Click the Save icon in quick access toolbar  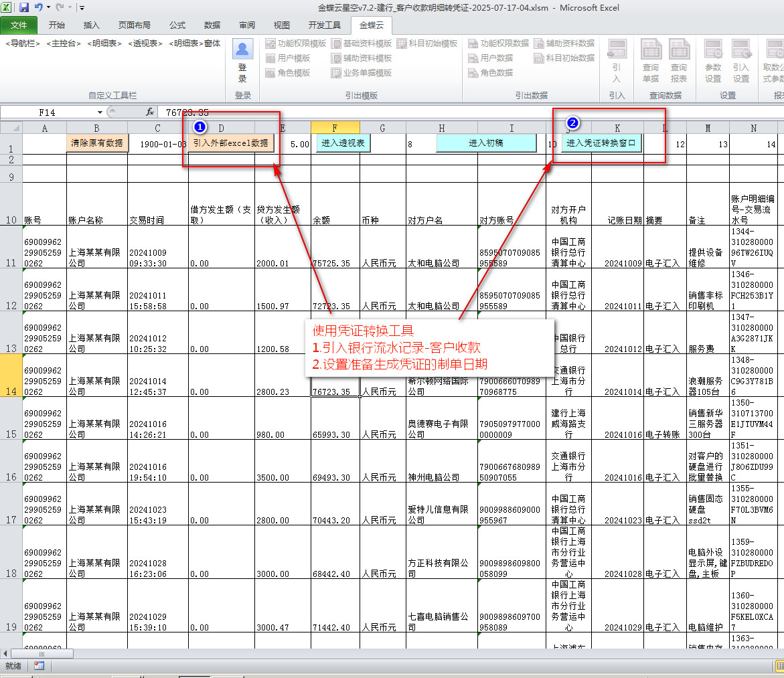[x=24, y=7]
